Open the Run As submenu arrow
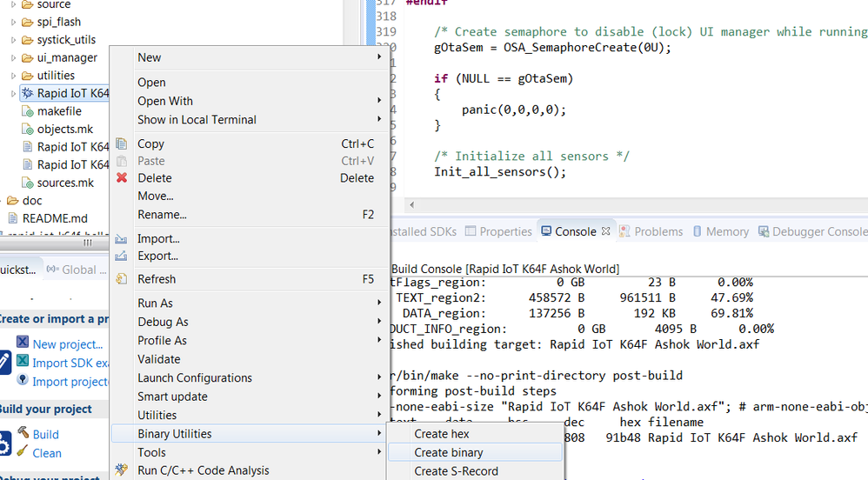 click(x=379, y=303)
